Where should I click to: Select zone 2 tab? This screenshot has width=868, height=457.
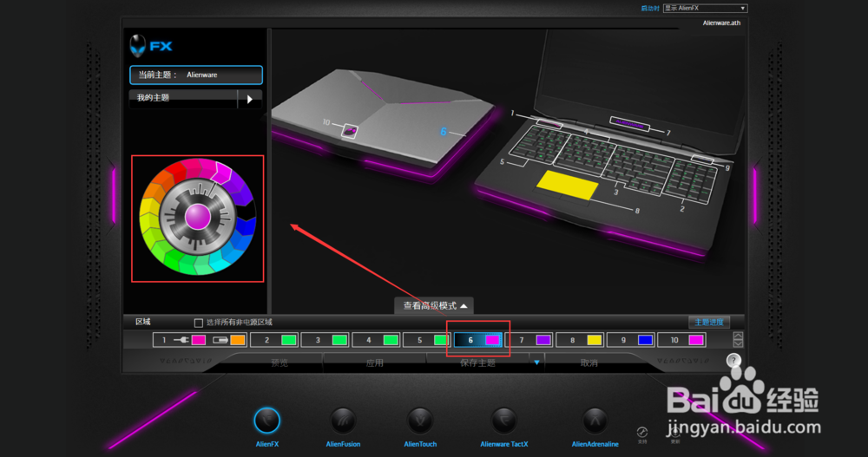point(273,340)
